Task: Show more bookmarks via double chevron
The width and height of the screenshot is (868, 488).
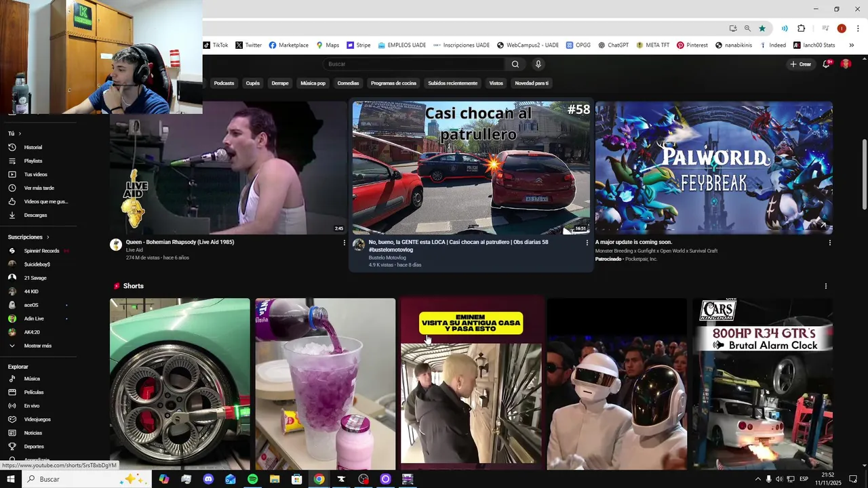Action: (850, 45)
